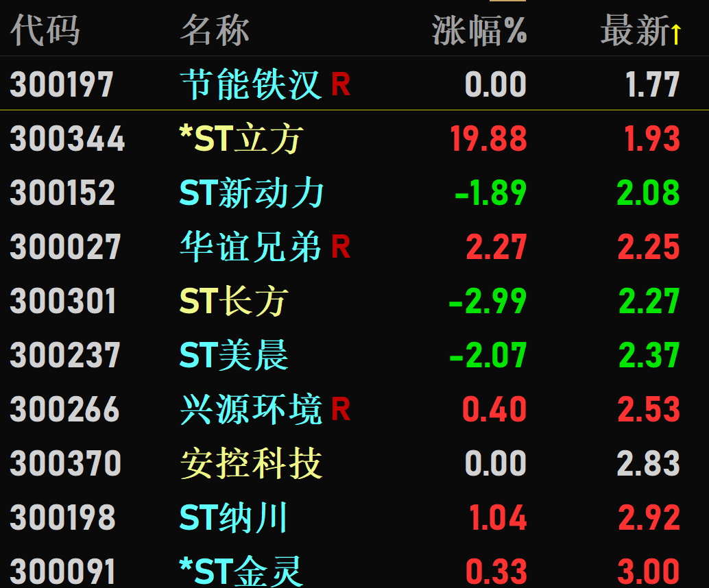Viewport: 709px width, 588px height.
Task: Open stock name *ST立方
Action: tap(241, 138)
